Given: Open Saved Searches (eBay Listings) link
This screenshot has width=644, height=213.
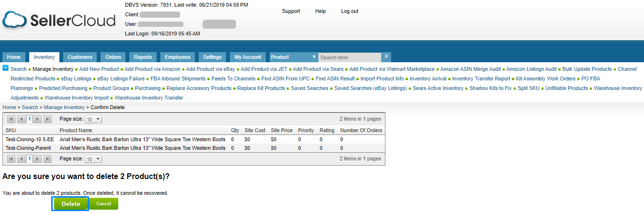Looking at the screenshot, I should (371, 88).
